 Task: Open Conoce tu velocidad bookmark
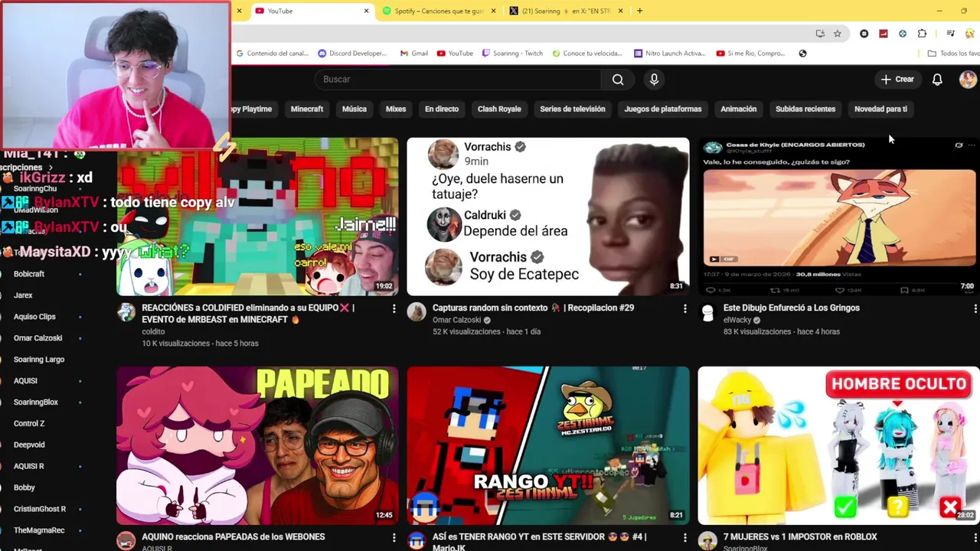(x=587, y=54)
